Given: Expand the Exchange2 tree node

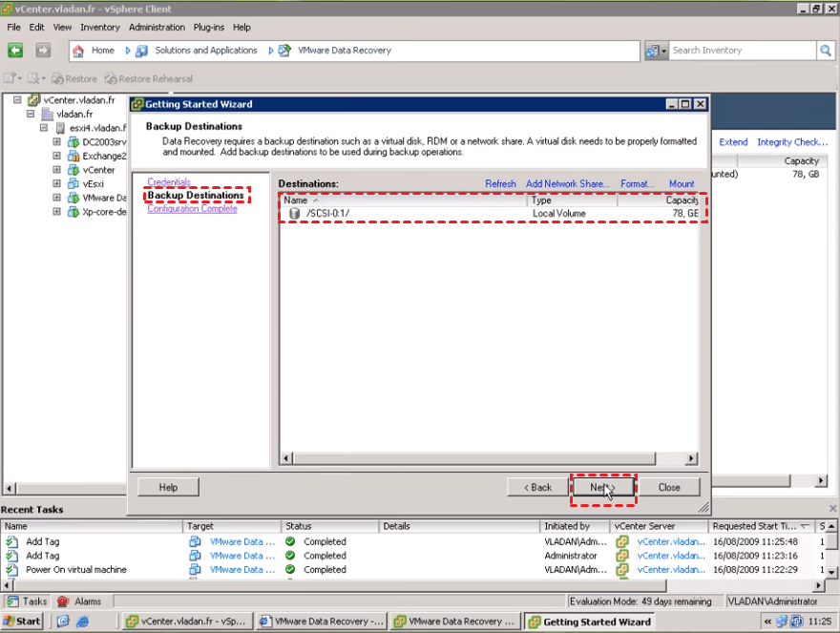Looking at the screenshot, I should pos(56,156).
